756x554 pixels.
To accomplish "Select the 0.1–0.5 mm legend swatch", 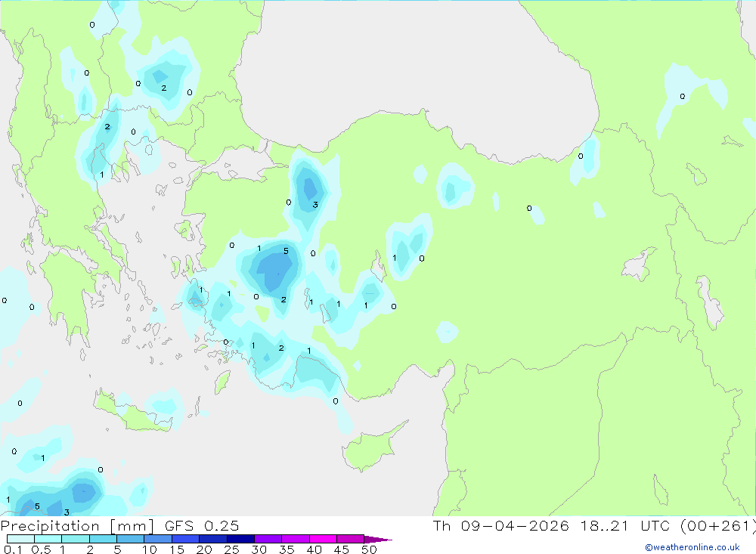I will (x=20, y=539).
